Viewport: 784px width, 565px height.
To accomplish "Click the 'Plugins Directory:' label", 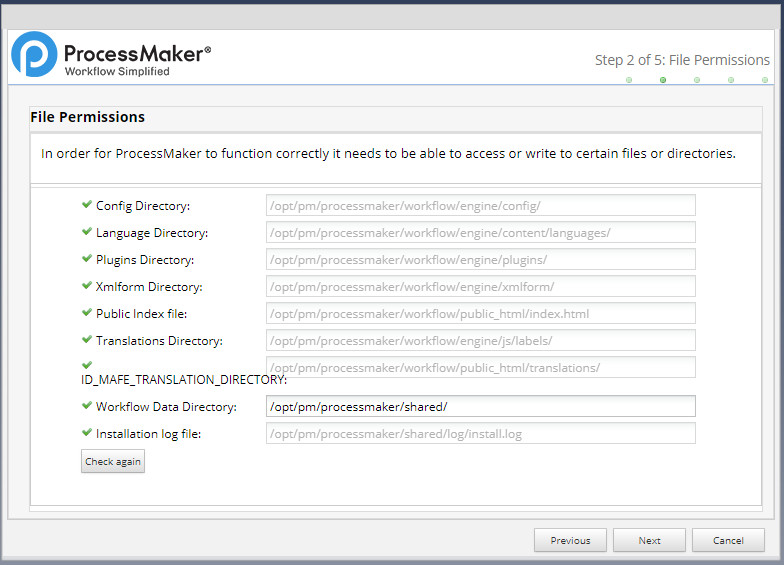I will tap(145, 260).
